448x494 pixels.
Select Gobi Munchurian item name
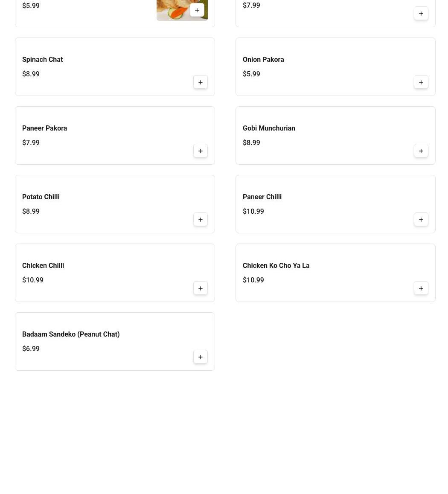click(268, 128)
